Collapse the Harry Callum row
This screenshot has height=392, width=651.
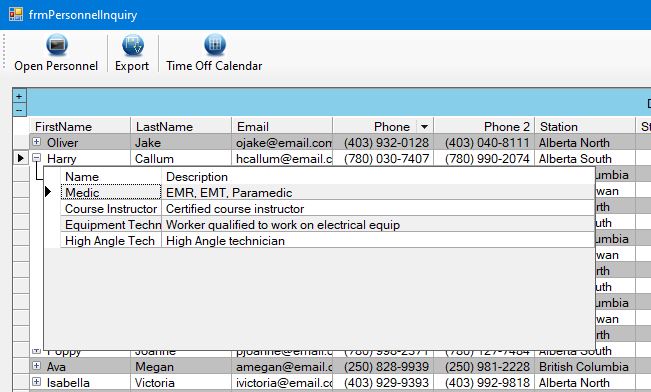(x=37, y=157)
